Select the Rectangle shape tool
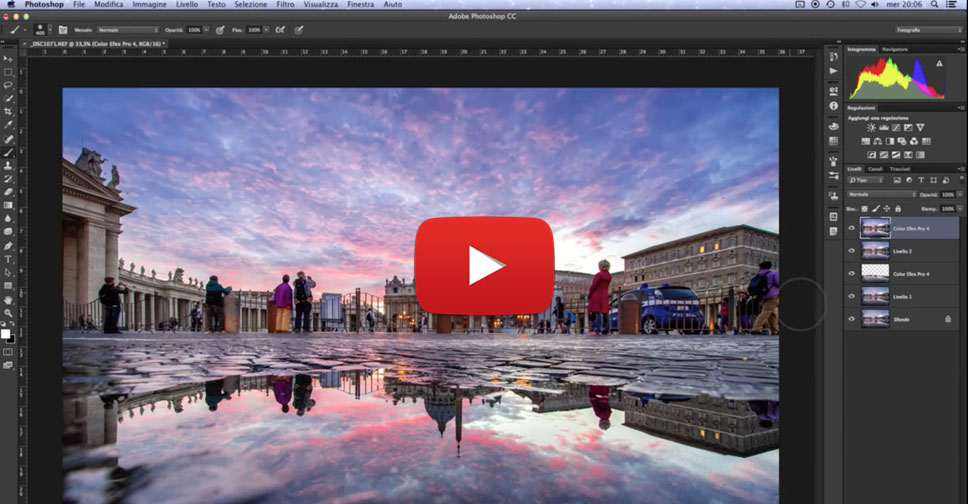968x504 pixels. tap(8, 286)
